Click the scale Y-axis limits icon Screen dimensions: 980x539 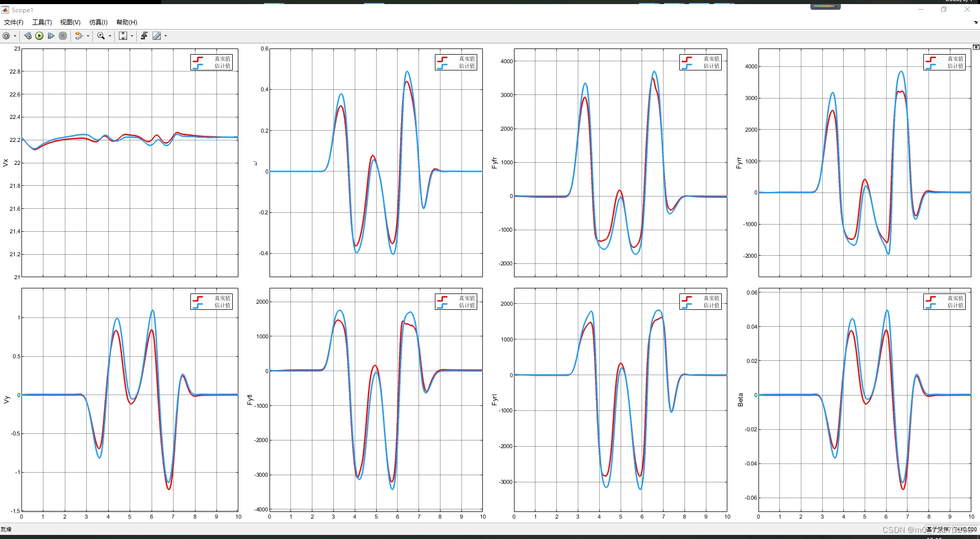123,36
